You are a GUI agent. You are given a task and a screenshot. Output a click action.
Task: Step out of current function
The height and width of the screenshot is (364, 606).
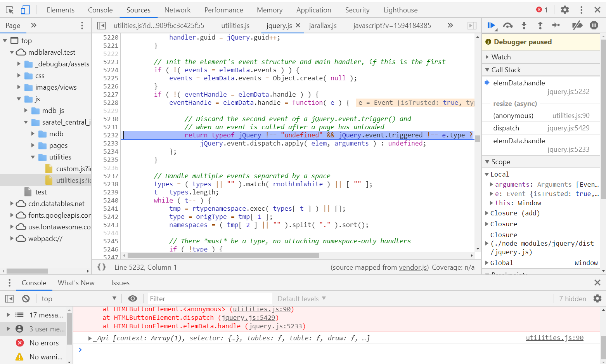click(x=540, y=25)
